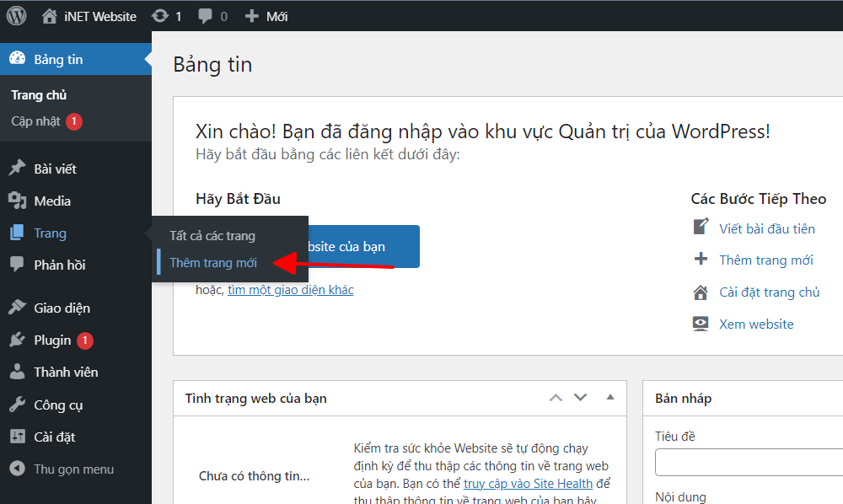Click the Tình trạng web của bạn title
The image size is (843, 504).
(x=256, y=398)
